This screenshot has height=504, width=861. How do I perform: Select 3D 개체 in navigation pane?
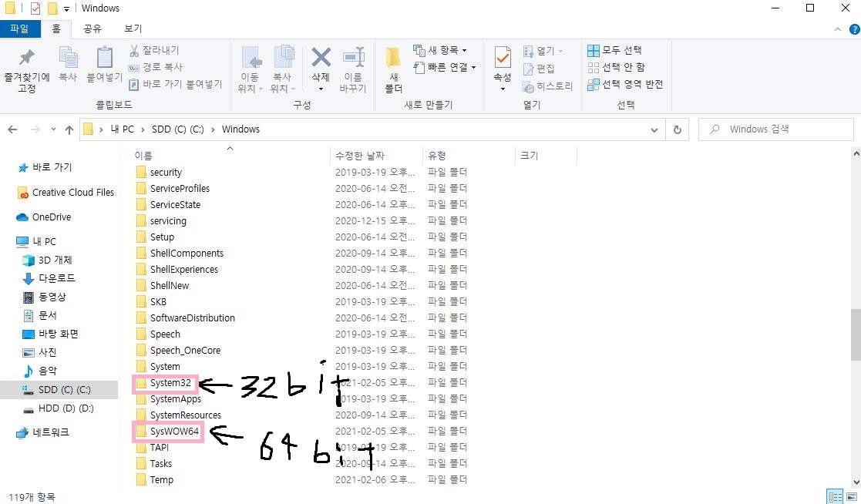point(55,260)
